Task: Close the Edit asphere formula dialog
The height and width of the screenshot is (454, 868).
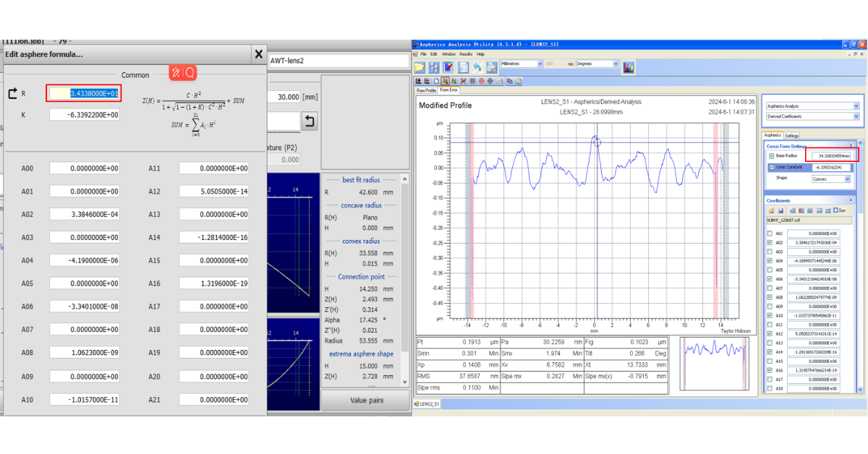Action: 258,54
